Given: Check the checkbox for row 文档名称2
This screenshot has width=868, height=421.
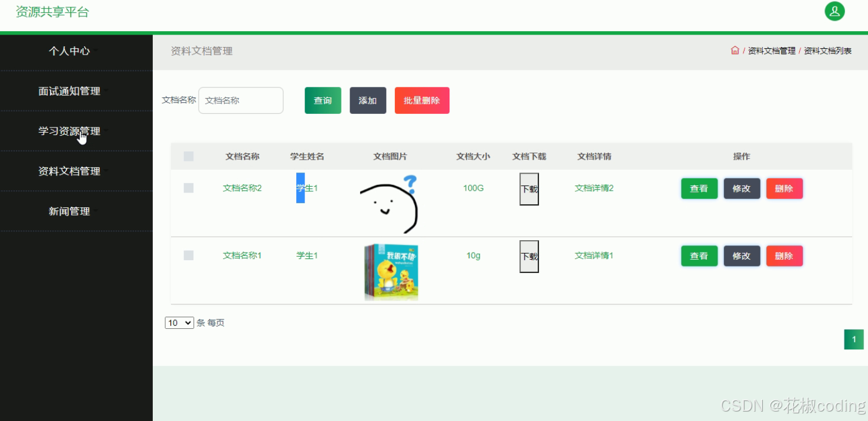Looking at the screenshot, I should pos(188,188).
